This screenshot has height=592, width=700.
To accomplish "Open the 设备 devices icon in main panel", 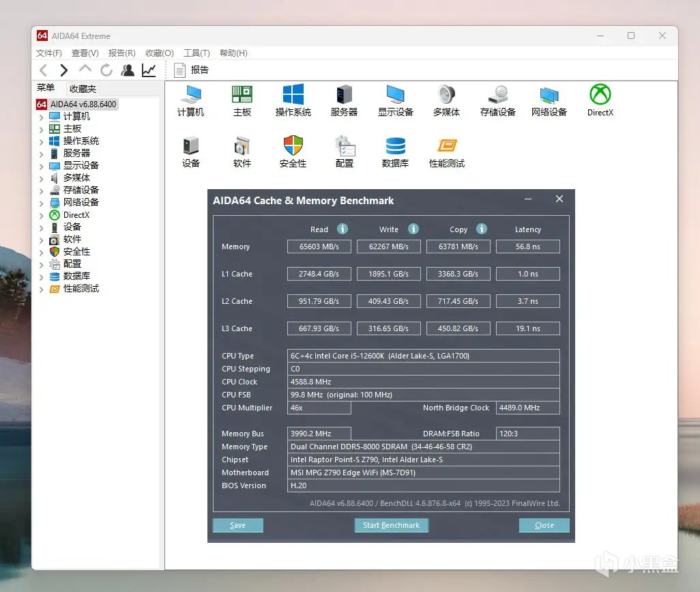I will point(190,152).
